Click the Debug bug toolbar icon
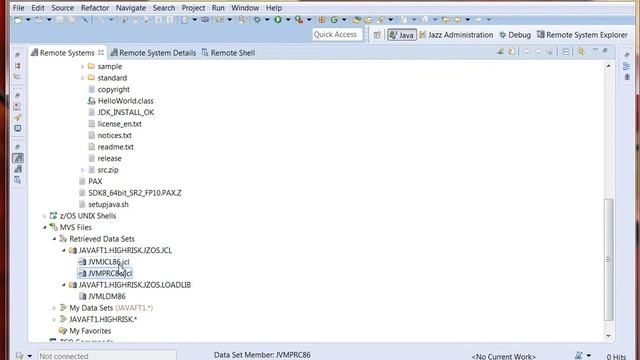Screen dimensions: 640x360 (257, 20)
